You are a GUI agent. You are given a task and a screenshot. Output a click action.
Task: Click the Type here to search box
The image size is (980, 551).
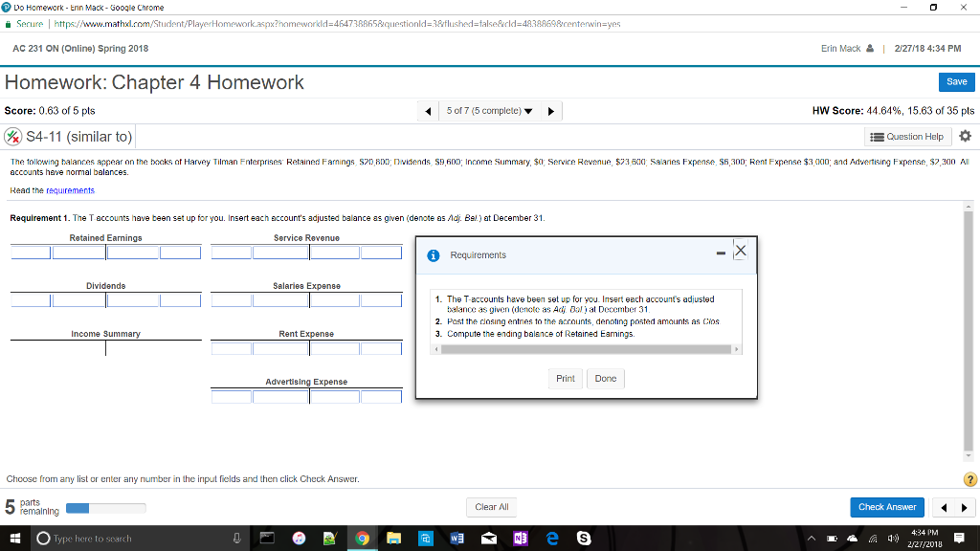(x=141, y=538)
